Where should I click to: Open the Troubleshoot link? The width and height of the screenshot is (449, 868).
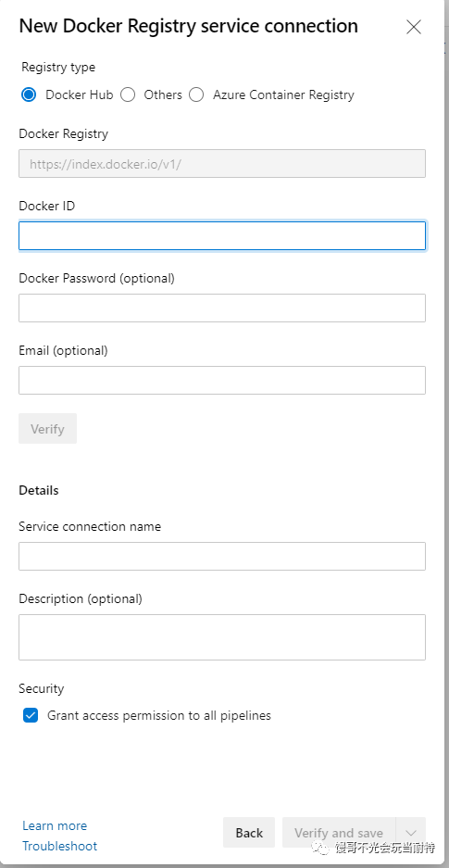tap(60, 846)
